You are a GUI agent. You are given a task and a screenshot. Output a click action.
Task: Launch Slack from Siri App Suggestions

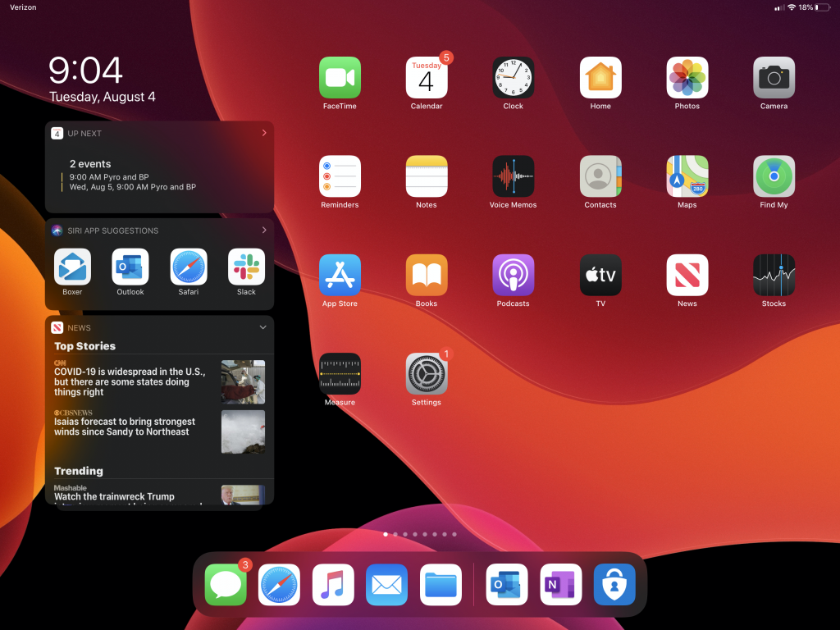coord(246,267)
